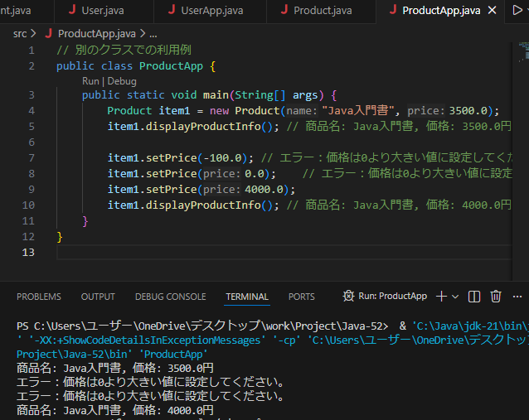This screenshot has width=529, height=420.
Task: Switch to the PROBLEMS panel tab
Action: (39, 297)
